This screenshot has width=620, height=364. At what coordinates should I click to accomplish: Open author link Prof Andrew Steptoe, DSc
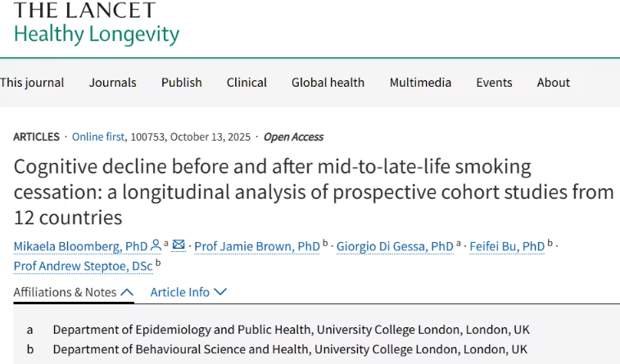(x=83, y=266)
